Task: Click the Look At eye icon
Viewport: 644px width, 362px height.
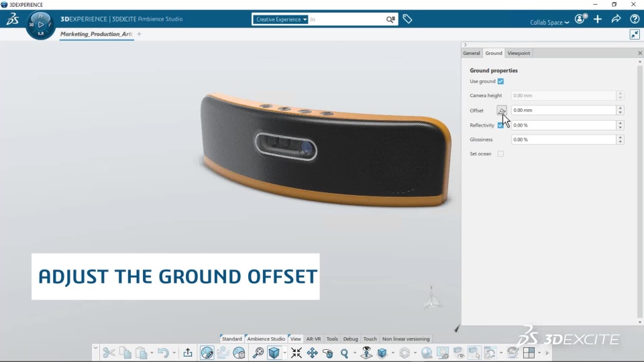Action: pos(366,353)
